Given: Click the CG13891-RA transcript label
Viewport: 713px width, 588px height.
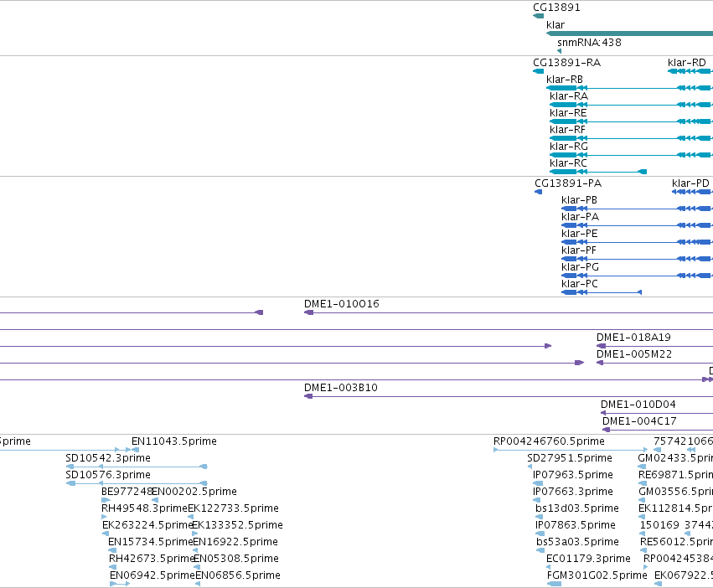Looking at the screenshot, I should click(567, 63).
